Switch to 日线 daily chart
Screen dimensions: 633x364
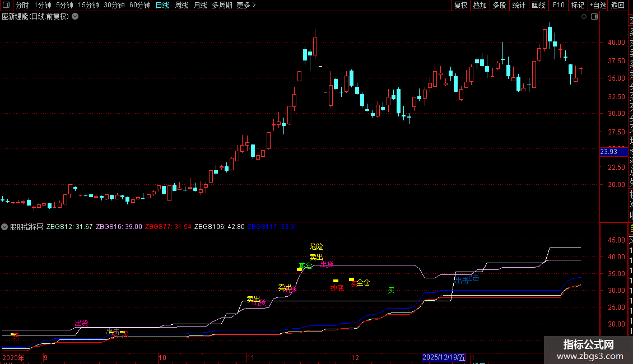point(162,5)
